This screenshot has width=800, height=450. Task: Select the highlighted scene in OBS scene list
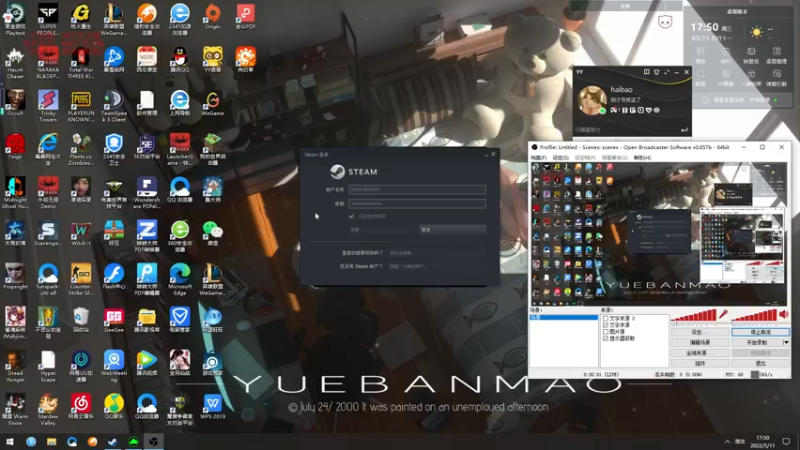pos(564,317)
